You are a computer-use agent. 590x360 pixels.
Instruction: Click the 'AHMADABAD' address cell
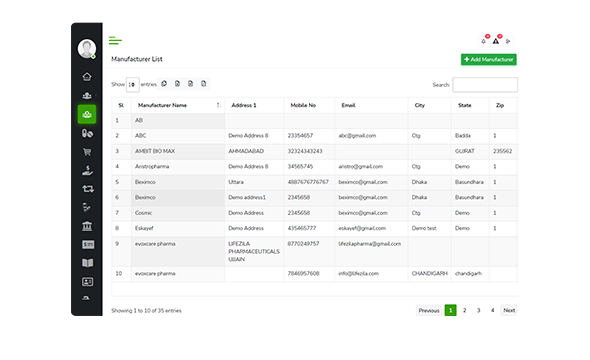(x=254, y=151)
